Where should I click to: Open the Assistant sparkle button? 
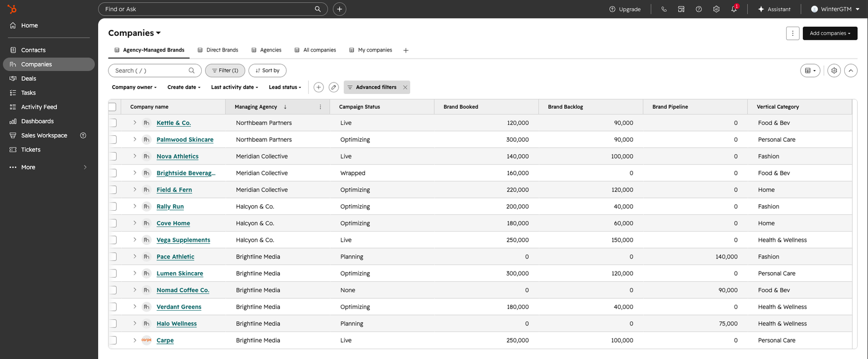(x=774, y=9)
